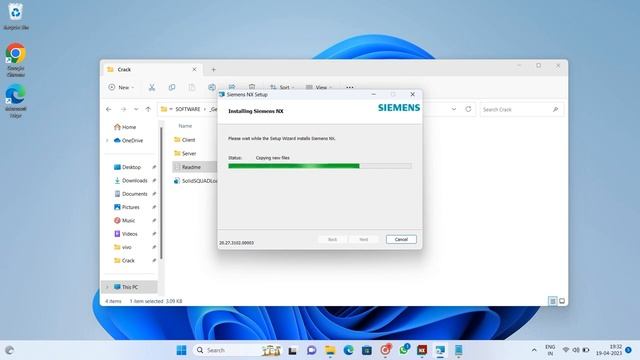This screenshot has width=640, height=360.
Task: Open the taskbar clock and date
Action: pos(609,350)
